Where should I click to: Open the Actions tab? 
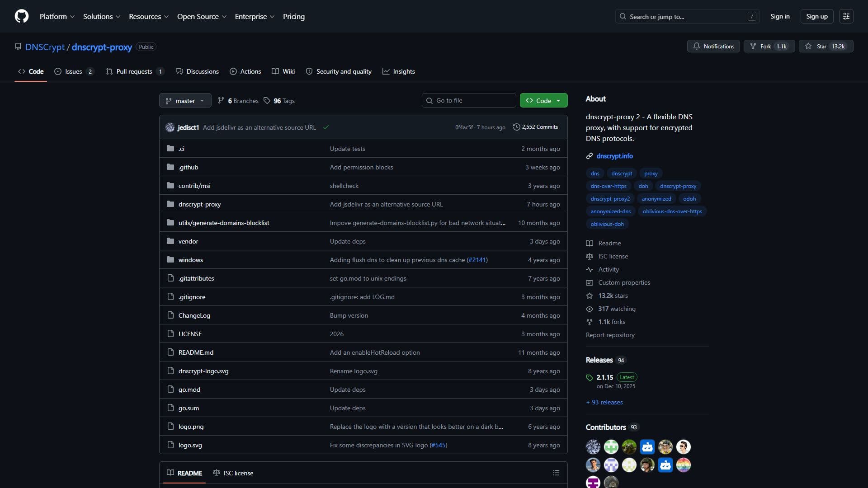coord(245,71)
